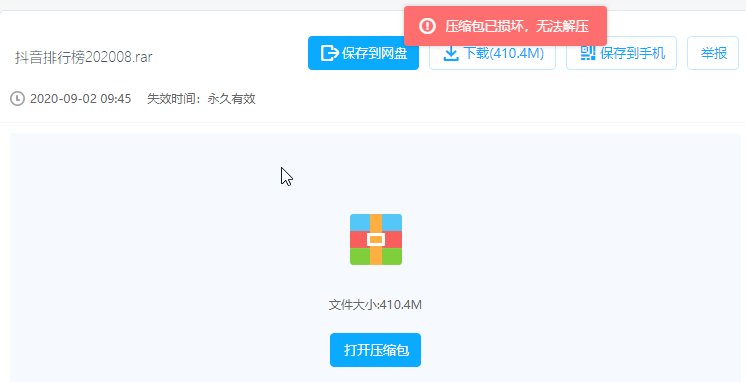Viewport: 746px width, 382px height.
Task: Click the RAR archive file icon
Action: coord(376,239)
